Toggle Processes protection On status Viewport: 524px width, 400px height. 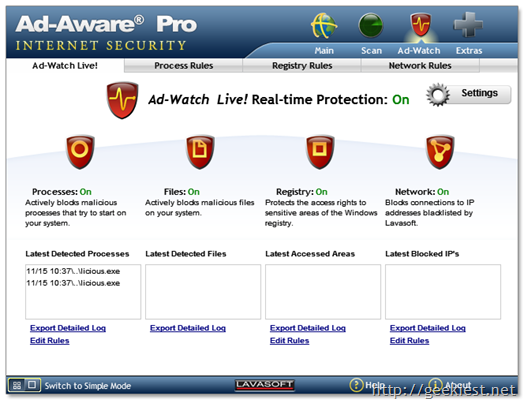pos(86,192)
